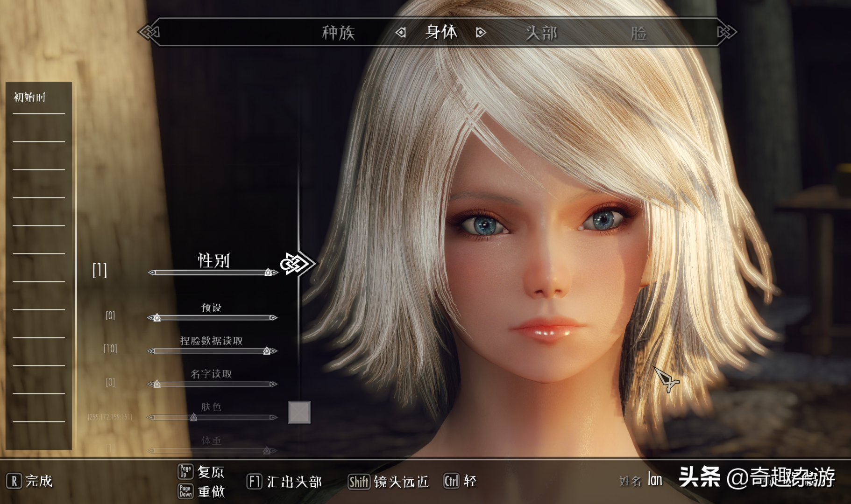The height and width of the screenshot is (504, 851).
Task: Click right arrow of 预设 slider
Action: coord(274,318)
